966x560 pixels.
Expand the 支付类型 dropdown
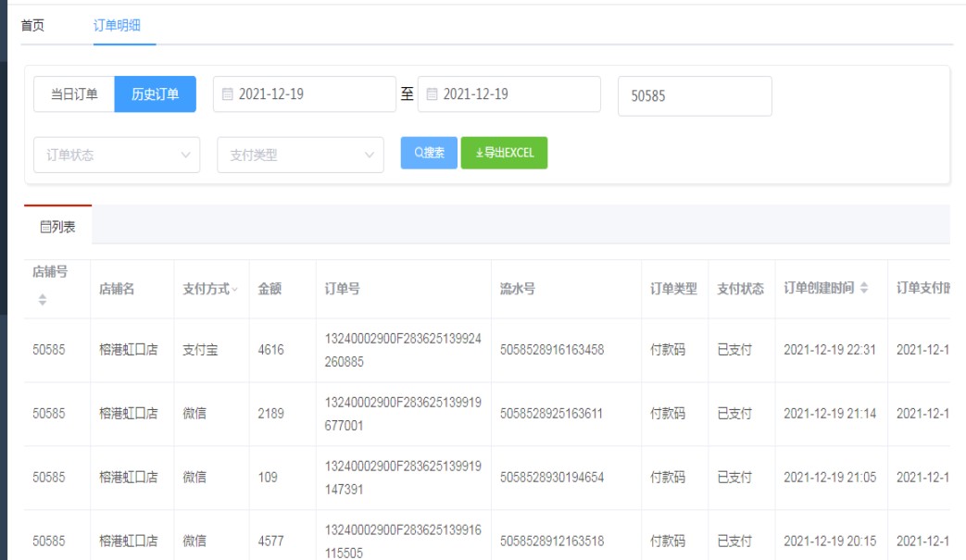(300, 155)
